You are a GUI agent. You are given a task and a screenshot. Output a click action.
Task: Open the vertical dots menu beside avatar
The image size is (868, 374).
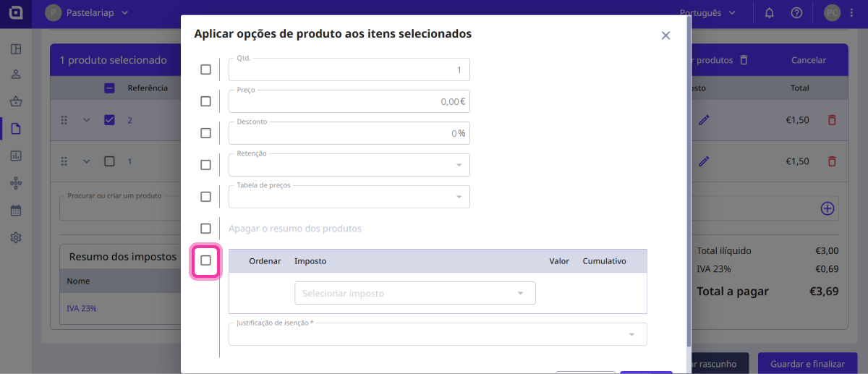tap(852, 13)
